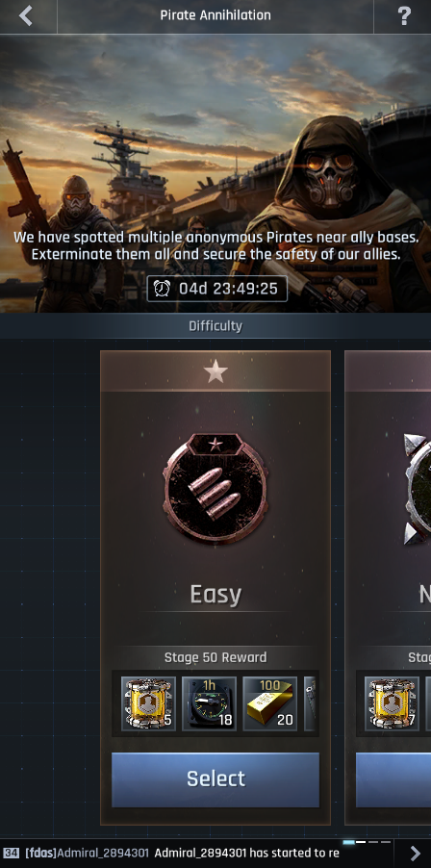This screenshot has width=431, height=868.
Task: Open the help question mark
Action: 404,16
